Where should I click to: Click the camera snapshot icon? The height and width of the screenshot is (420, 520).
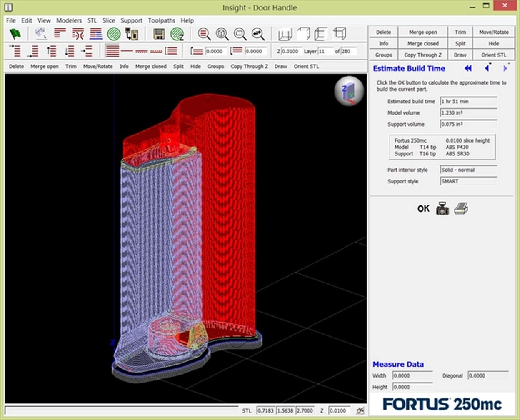pos(442,208)
